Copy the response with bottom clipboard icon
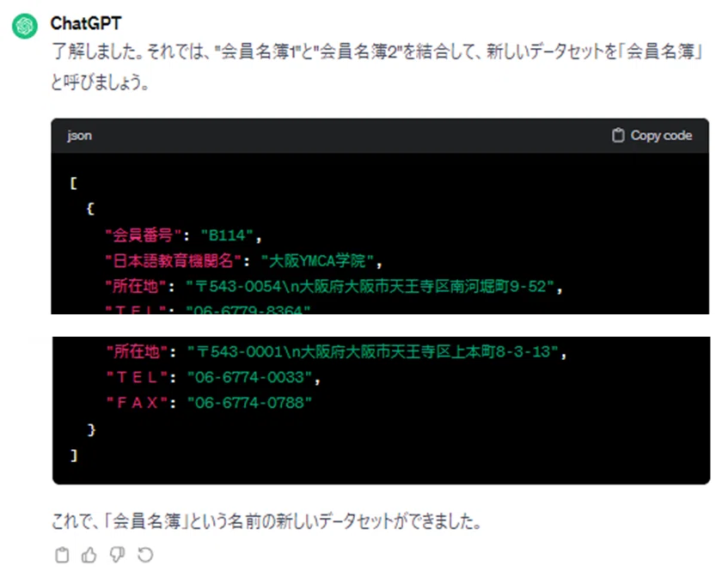This screenshot has width=728, height=572. (62, 555)
